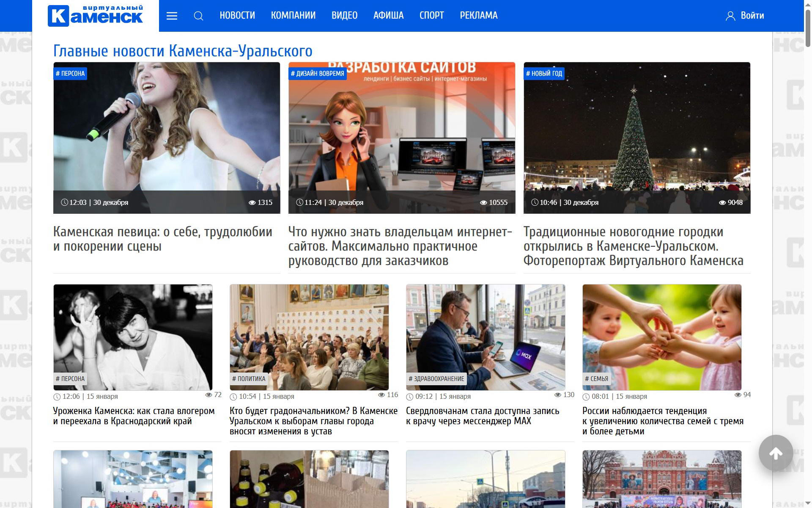This screenshot has width=812, height=508.
Task: Go to the Компании section
Action: click(293, 16)
